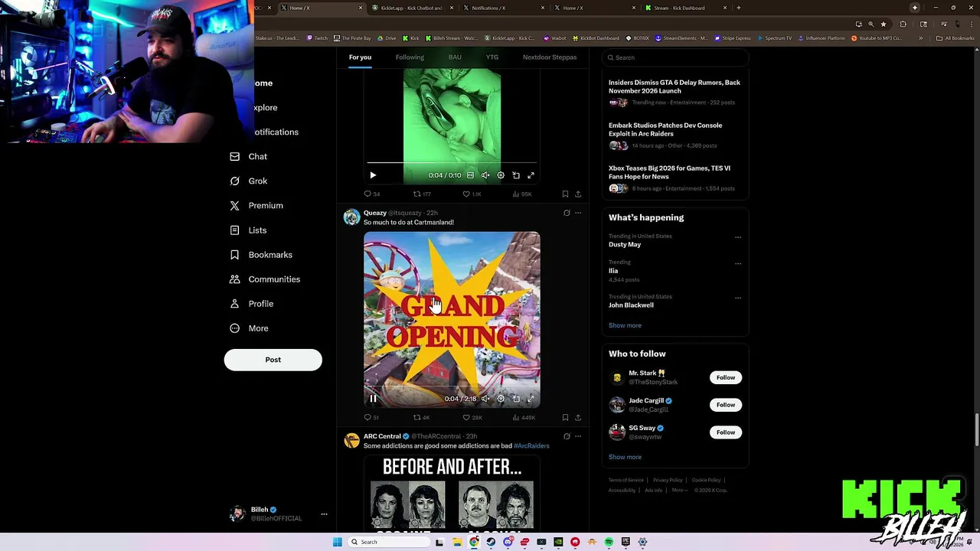Seek on the green video progress bar

[x=452, y=163]
